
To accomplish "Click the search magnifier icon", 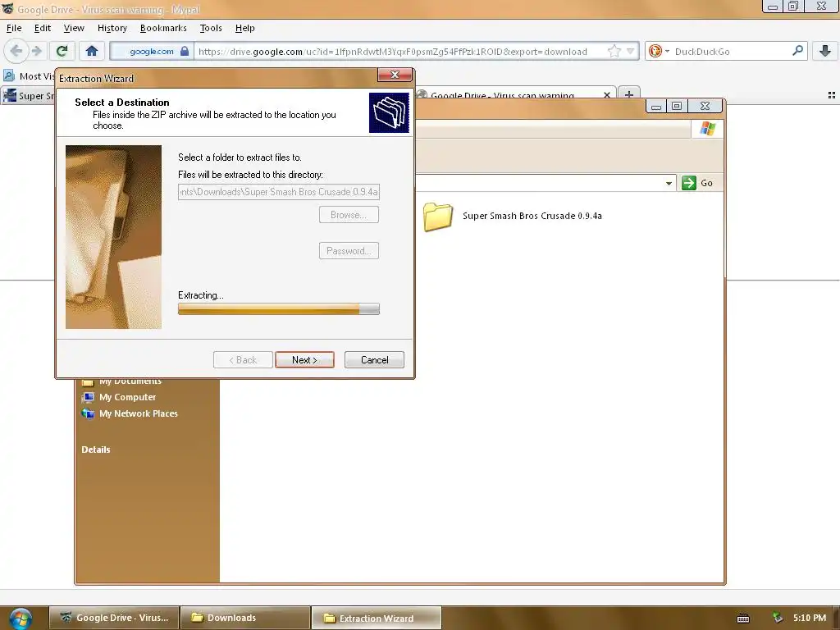I will (x=797, y=50).
